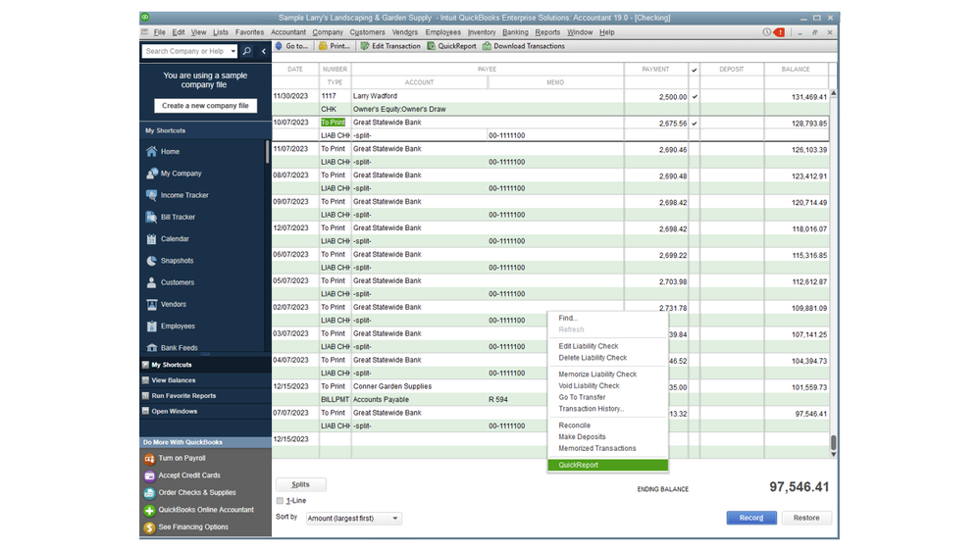Click the search magnifier icon

[247, 51]
